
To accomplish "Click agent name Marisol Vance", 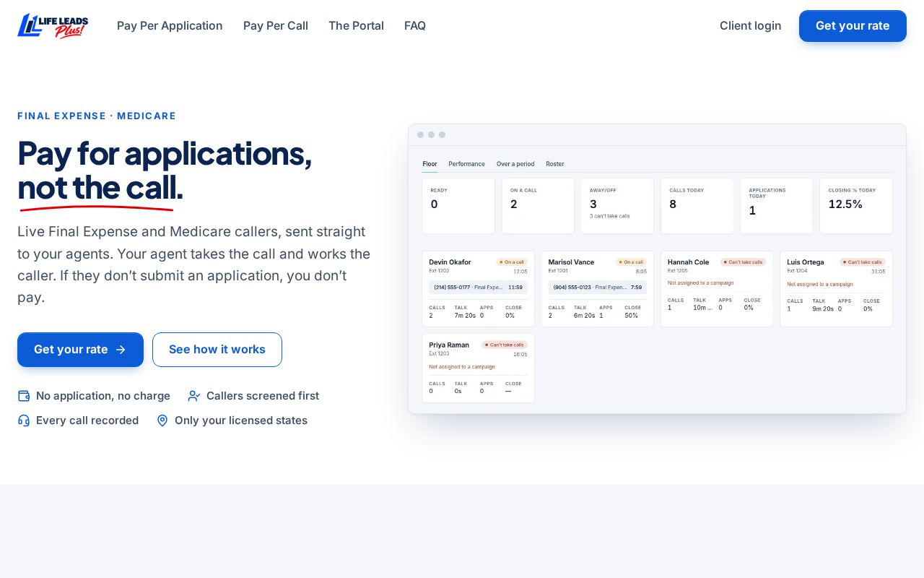I will point(571,262).
